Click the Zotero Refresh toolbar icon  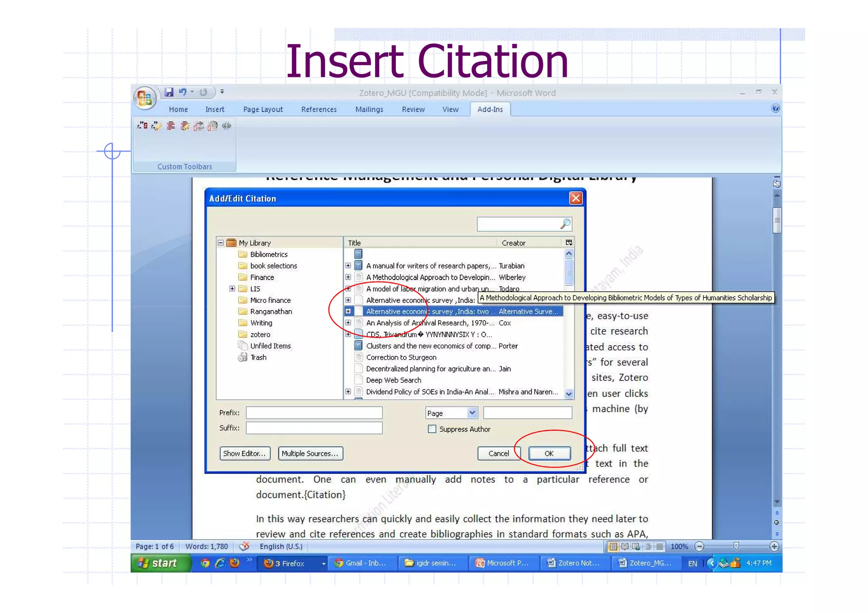pyautogui.click(x=199, y=126)
